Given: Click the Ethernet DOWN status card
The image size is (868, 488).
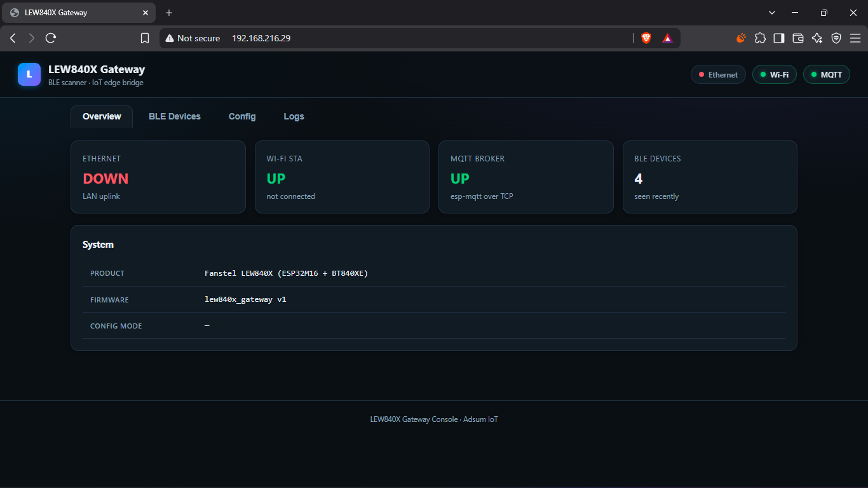Looking at the screenshot, I should click(x=158, y=177).
